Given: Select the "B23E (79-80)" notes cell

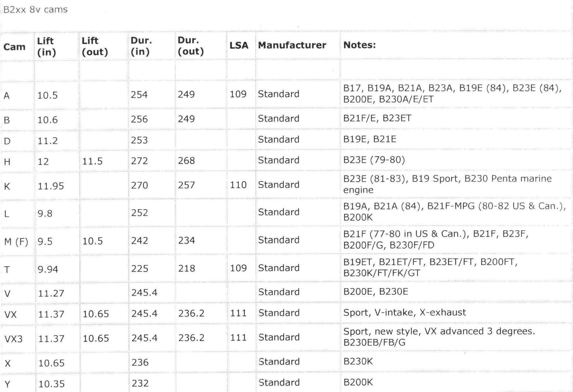Looking at the screenshot, I should (x=374, y=160).
